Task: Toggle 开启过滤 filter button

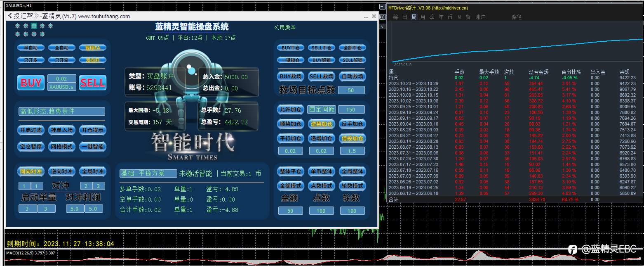Action: (x=31, y=130)
